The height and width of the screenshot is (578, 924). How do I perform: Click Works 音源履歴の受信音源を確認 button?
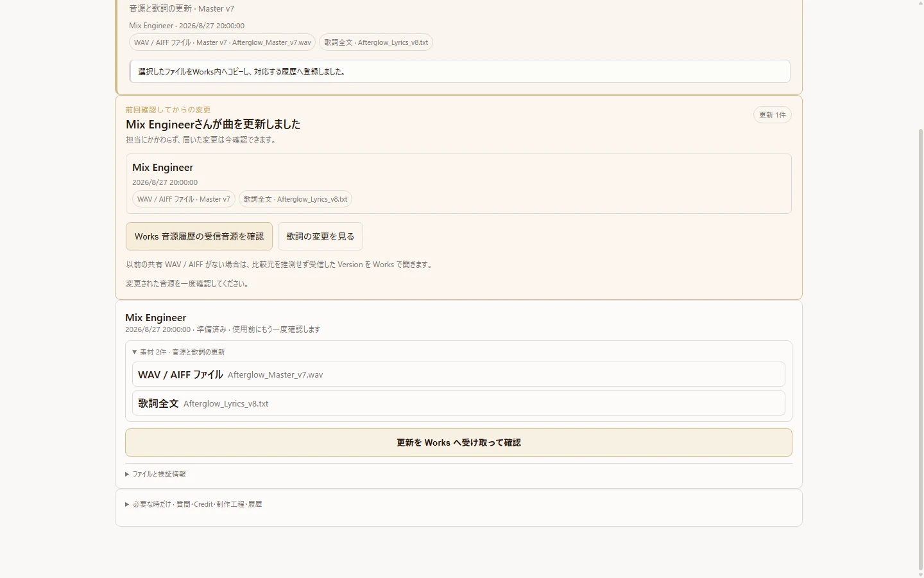pyautogui.click(x=199, y=236)
